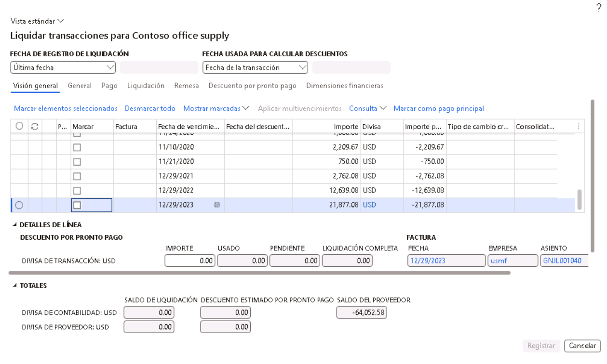The width and height of the screenshot is (607, 364).
Task: Collapse TOTALES section
Action: coord(29,285)
